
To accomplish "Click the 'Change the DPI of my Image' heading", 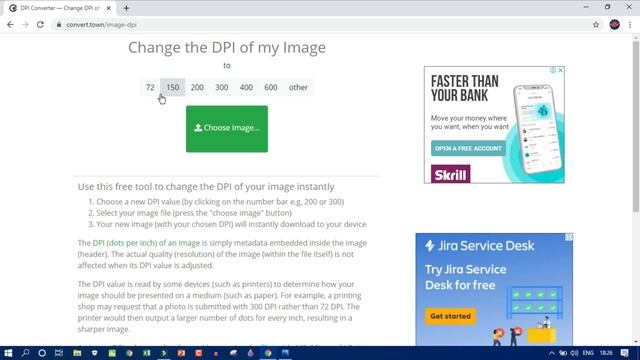I will coord(227,47).
